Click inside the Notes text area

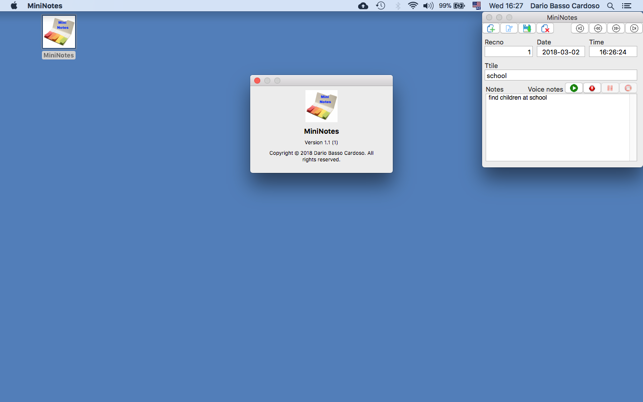coord(558,128)
